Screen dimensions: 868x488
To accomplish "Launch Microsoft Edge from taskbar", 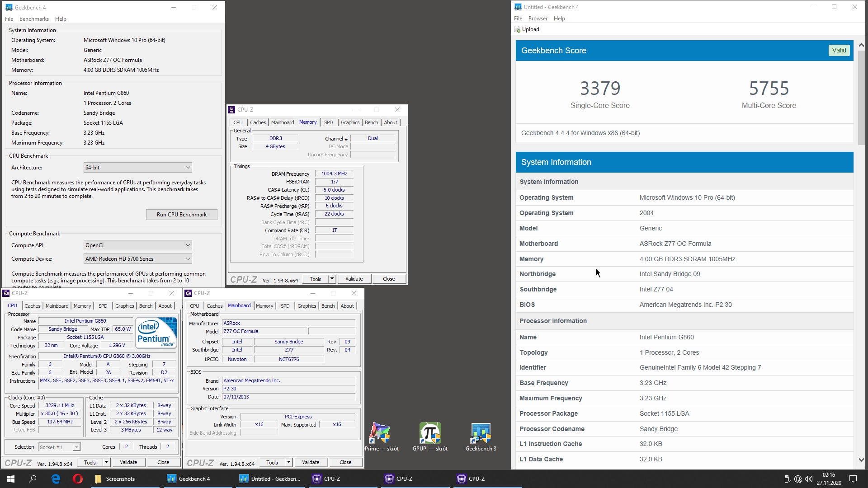I will point(56,479).
